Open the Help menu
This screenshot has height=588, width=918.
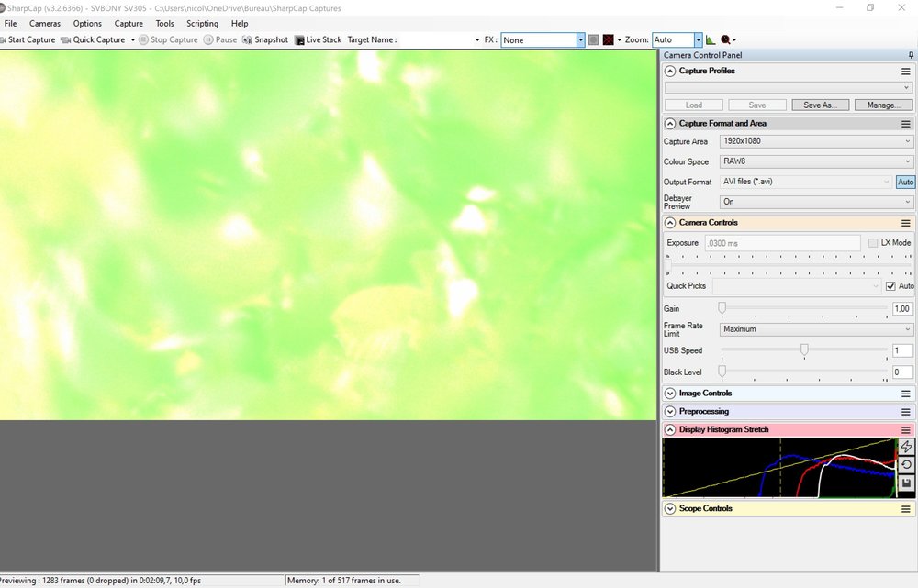[x=240, y=24]
